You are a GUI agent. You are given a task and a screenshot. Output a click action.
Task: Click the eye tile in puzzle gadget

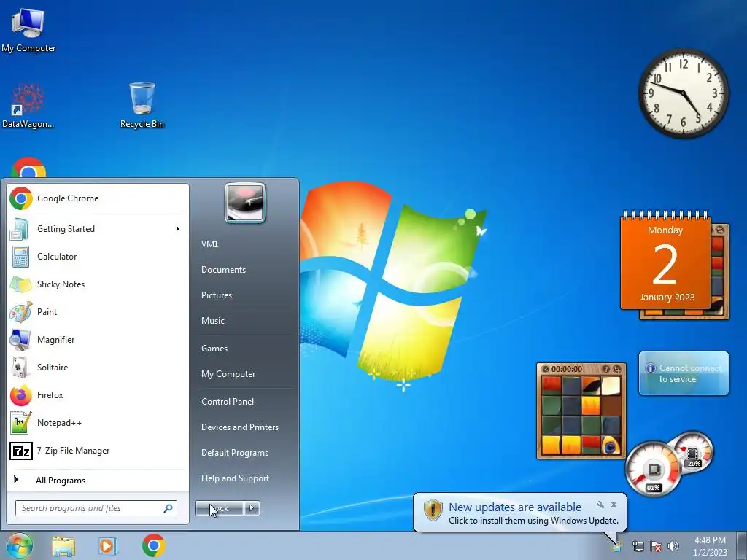(611, 446)
